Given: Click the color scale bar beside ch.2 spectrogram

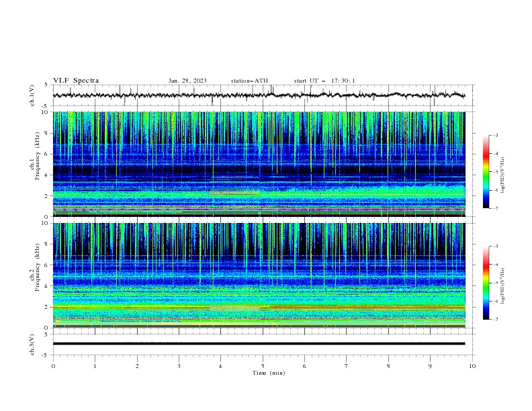Looking at the screenshot, I should pos(486,283).
